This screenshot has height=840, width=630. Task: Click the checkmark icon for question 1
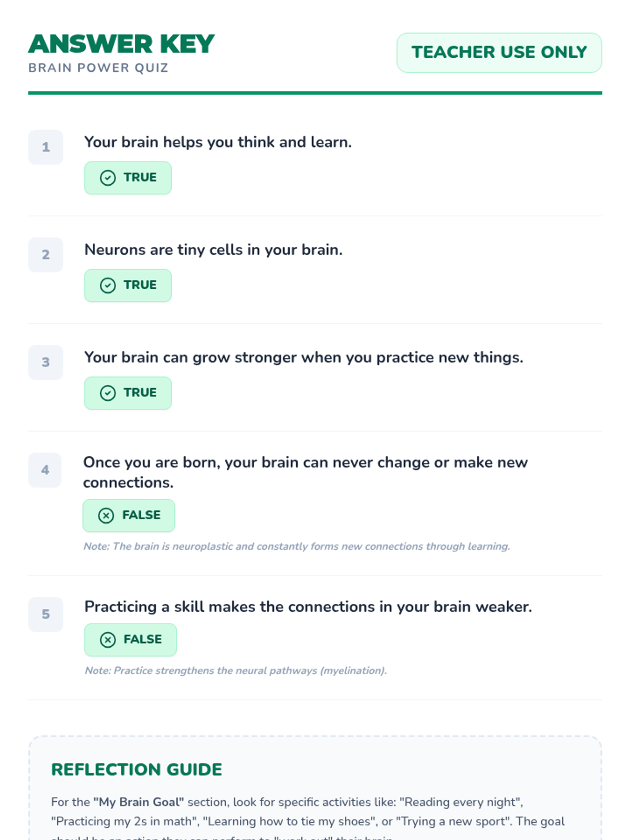pyautogui.click(x=108, y=178)
